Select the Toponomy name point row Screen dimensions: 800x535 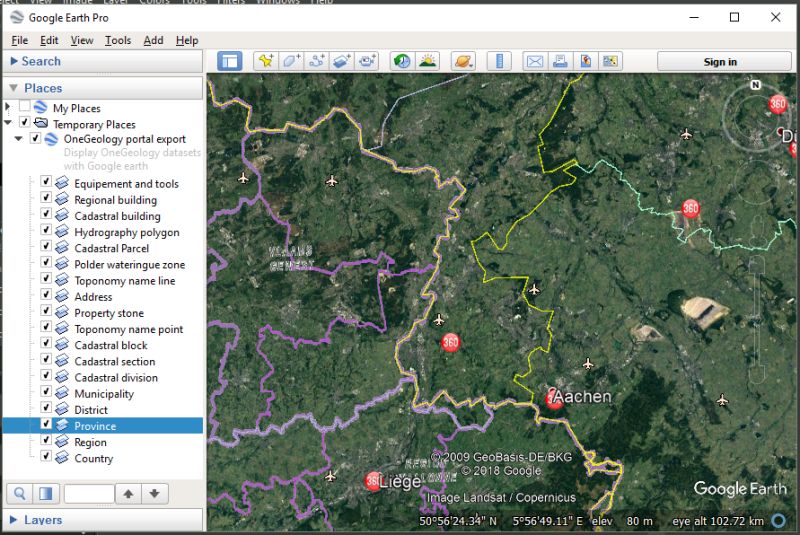coord(129,329)
